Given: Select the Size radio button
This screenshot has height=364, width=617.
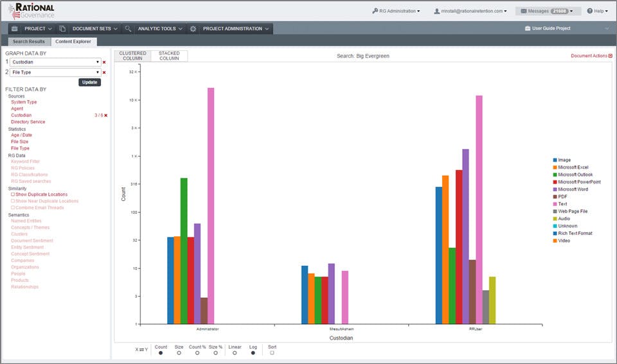Looking at the screenshot, I should pyautogui.click(x=179, y=353).
